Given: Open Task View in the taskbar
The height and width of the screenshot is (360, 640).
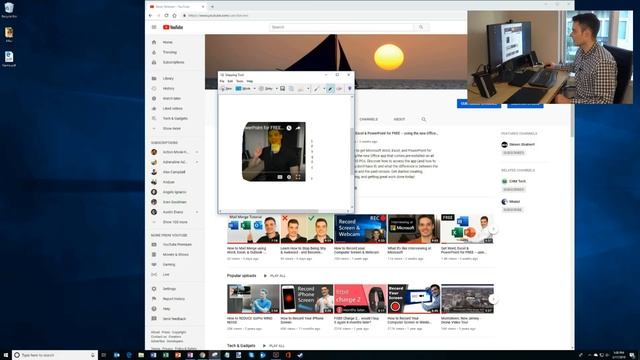Looking at the screenshot, I should pos(104,355).
